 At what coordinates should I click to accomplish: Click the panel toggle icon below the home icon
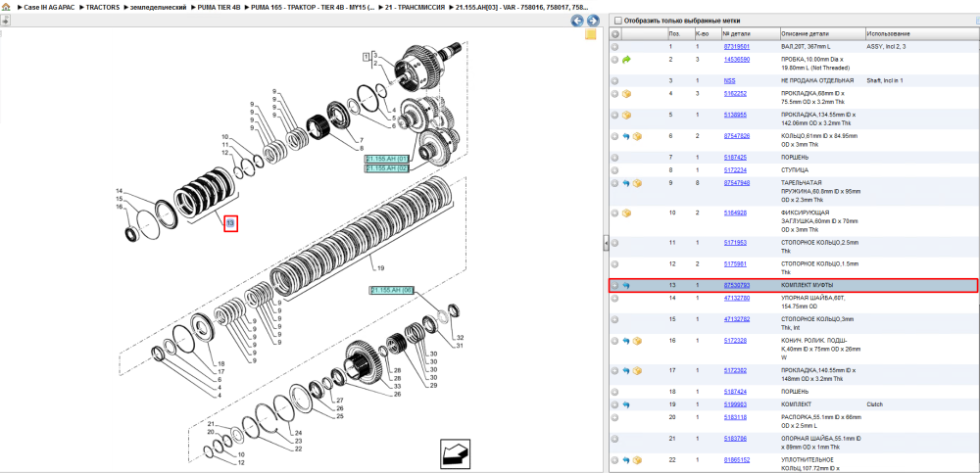5,20
